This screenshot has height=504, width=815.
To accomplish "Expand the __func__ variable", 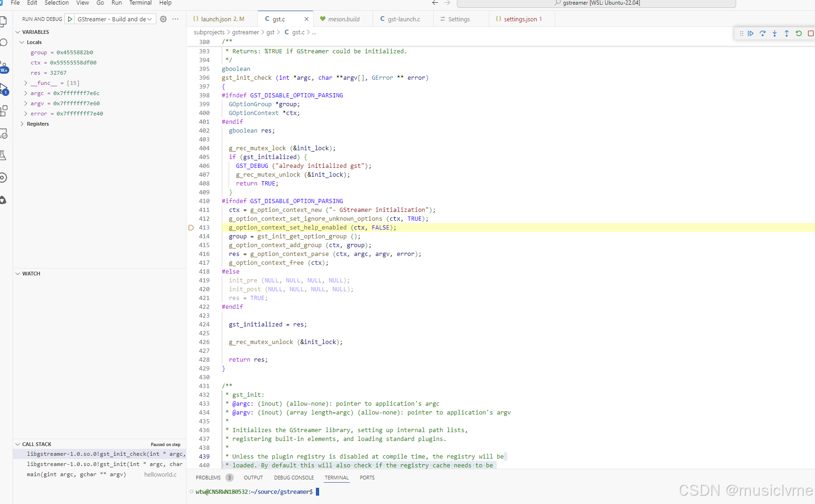I will pyautogui.click(x=26, y=83).
